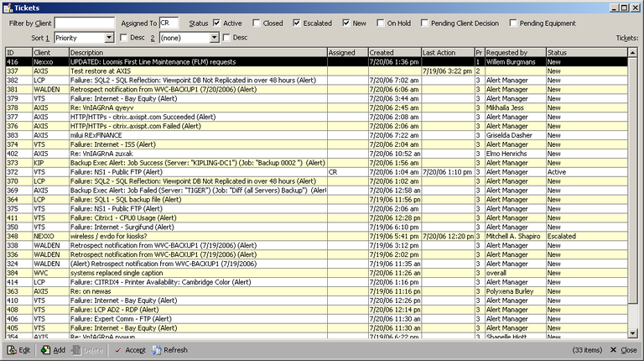644x361 pixels.
Task: Refresh the tickets list
Action: 170,350
